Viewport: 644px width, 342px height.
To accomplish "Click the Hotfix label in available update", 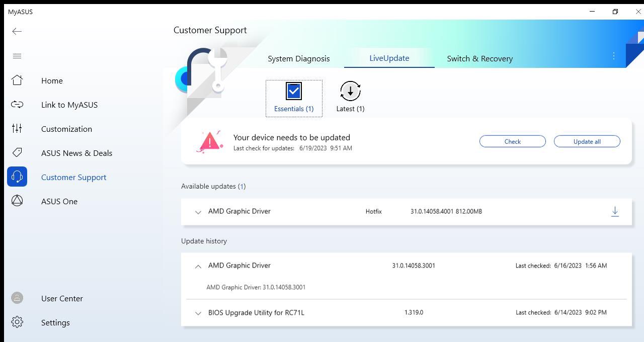I will point(374,212).
